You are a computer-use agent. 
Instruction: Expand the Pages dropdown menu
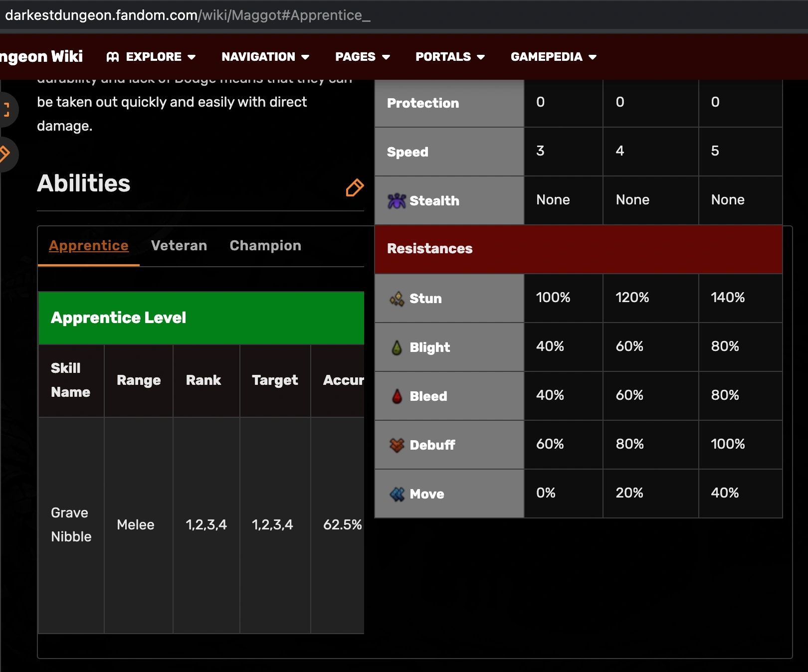[x=363, y=57]
